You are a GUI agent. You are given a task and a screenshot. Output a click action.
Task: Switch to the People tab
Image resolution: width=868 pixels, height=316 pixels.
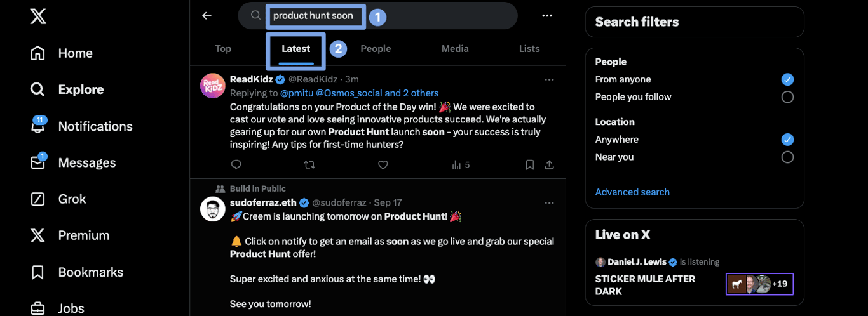coord(376,49)
